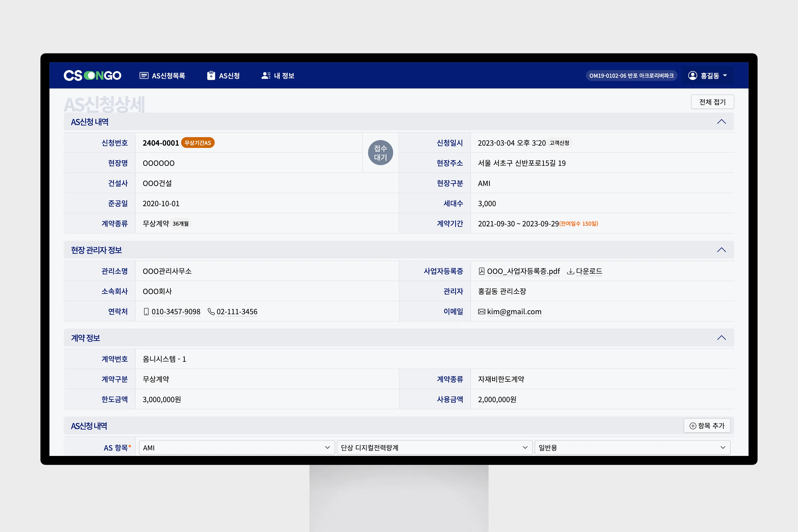Open the AMI AS 항목 dropdown
The width and height of the screenshot is (798, 532).
236,447
